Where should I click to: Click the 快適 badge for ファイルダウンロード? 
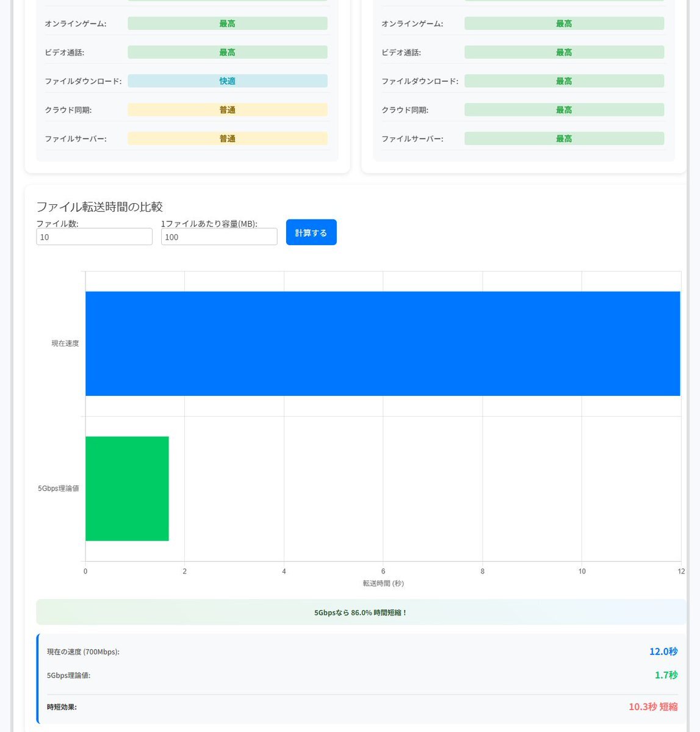[227, 81]
